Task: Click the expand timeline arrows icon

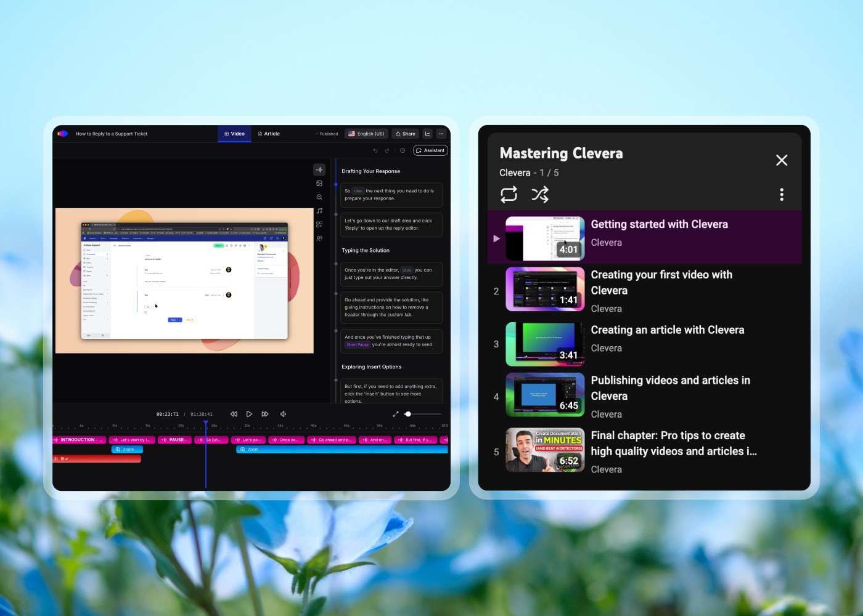Action: click(x=396, y=414)
